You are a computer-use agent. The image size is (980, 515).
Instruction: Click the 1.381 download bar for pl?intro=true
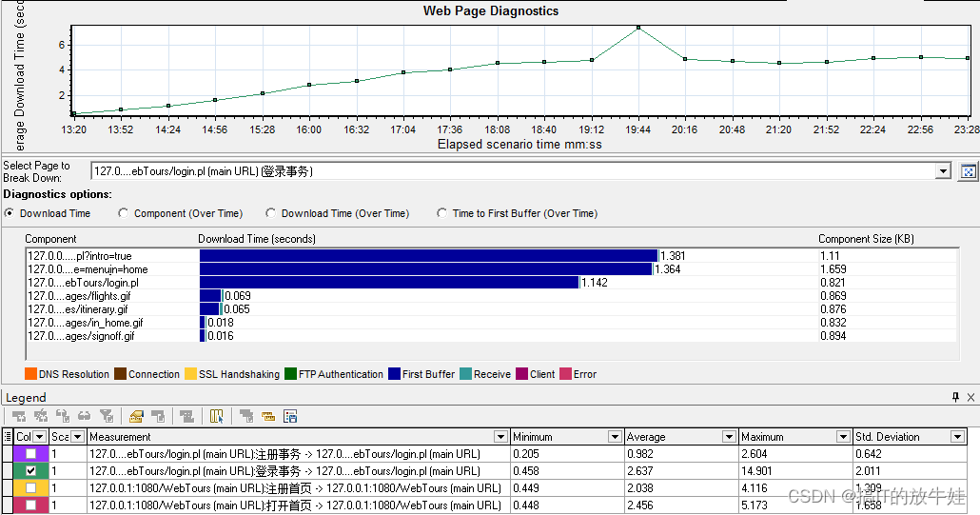429,256
